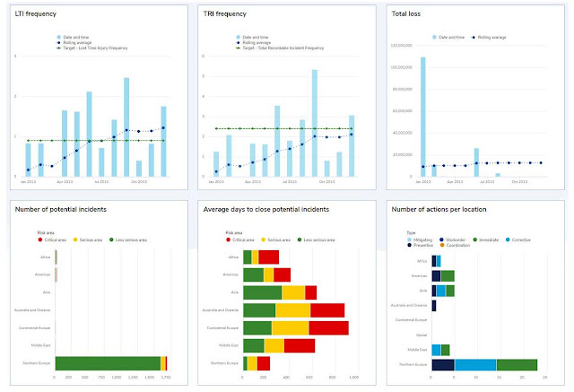Select the tallest bar in LTI frequency chart
Viewport: 574px width, 392px height.
(126, 127)
